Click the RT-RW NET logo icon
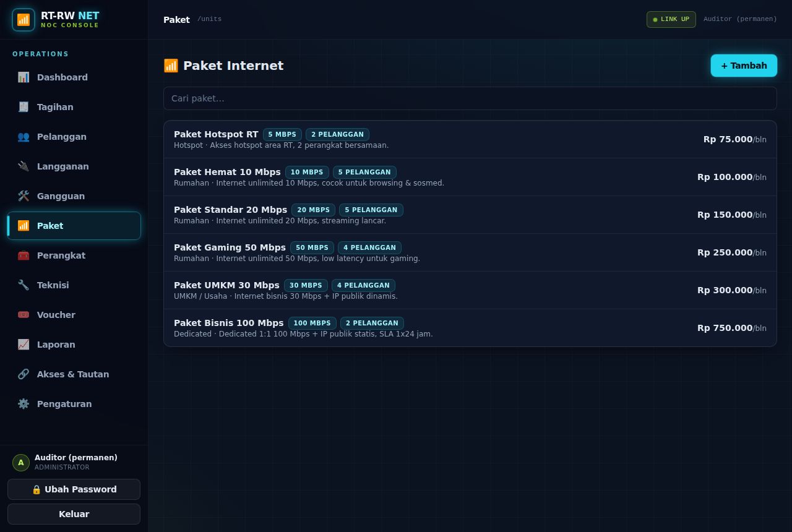 [x=24, y=20]
